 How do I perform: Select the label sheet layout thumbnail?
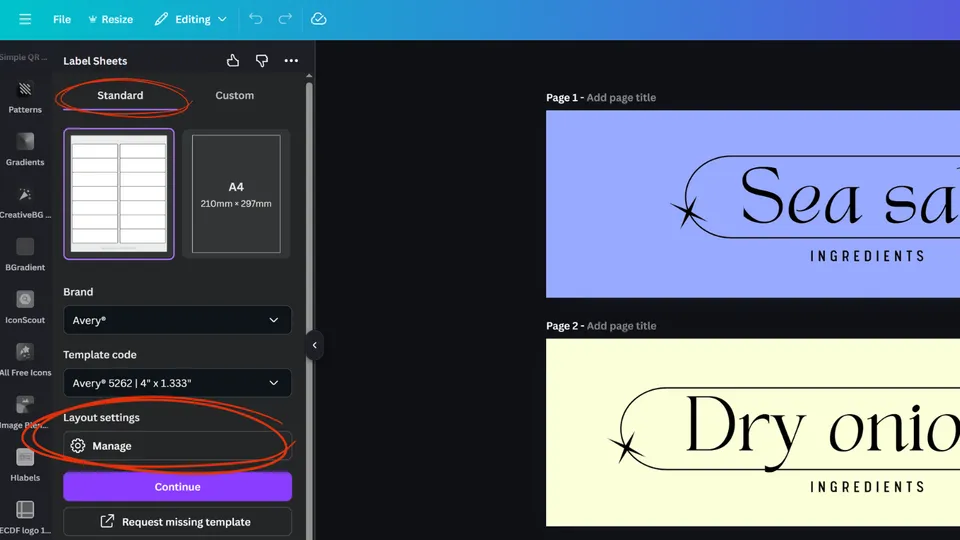coord(119,194)
